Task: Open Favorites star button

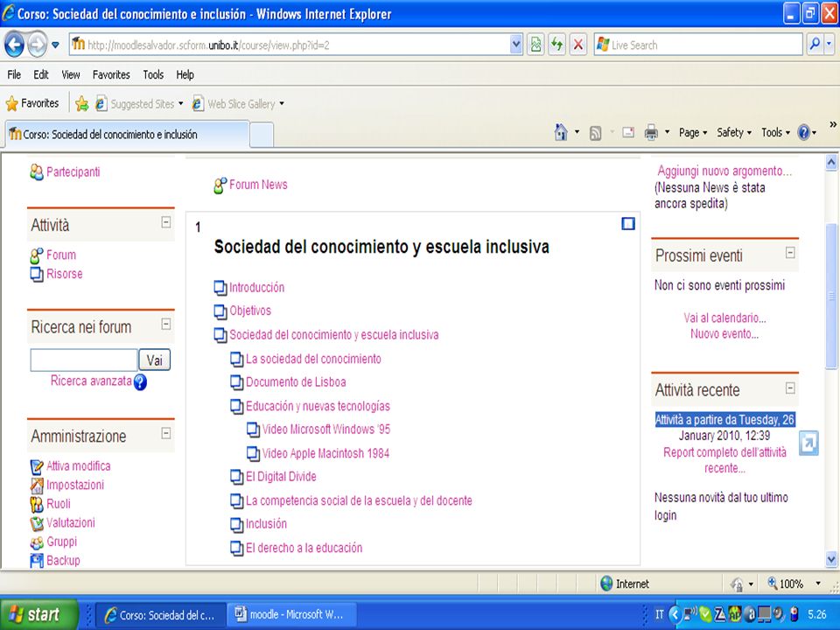Action: (32, 103)
